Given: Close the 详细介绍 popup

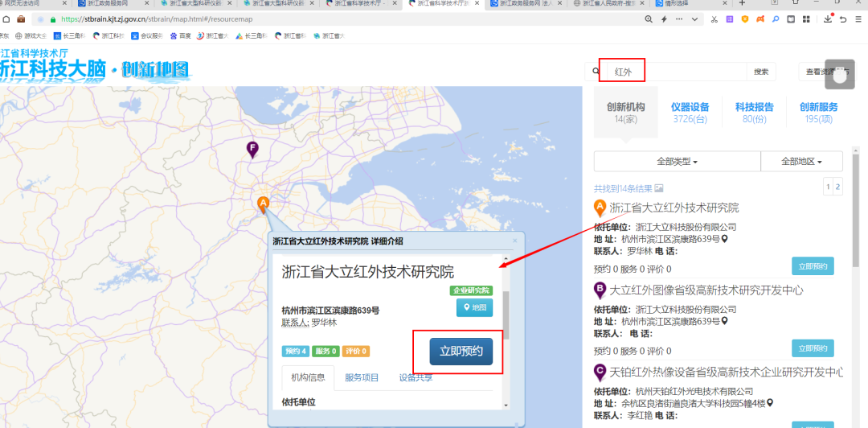Looking at the screenshot, I should click(x=515, y=241).
